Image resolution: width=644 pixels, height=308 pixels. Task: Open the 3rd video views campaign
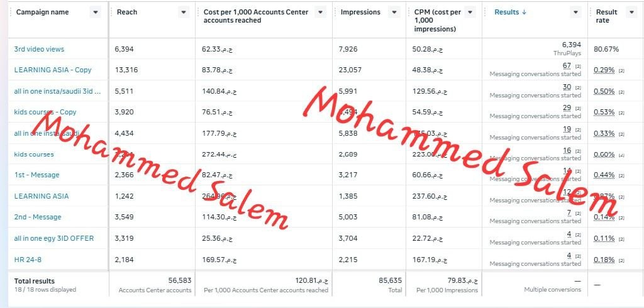tap(39, 49)
